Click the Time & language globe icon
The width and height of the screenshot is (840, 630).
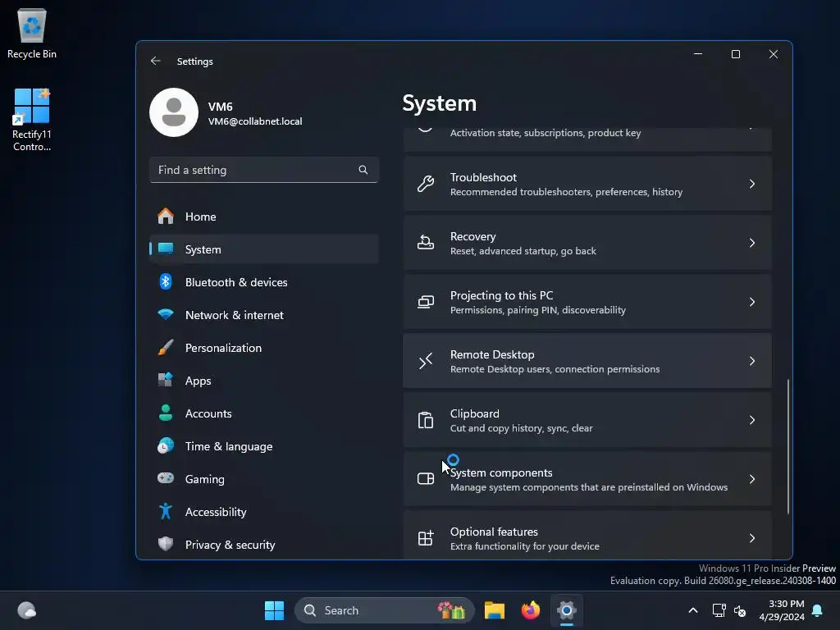point(166,445)
